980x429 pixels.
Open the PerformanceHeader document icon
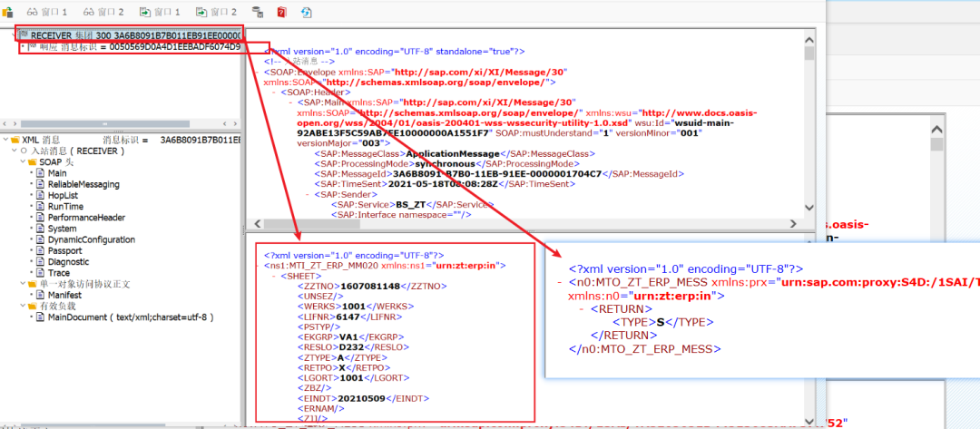tap(41, 218)
